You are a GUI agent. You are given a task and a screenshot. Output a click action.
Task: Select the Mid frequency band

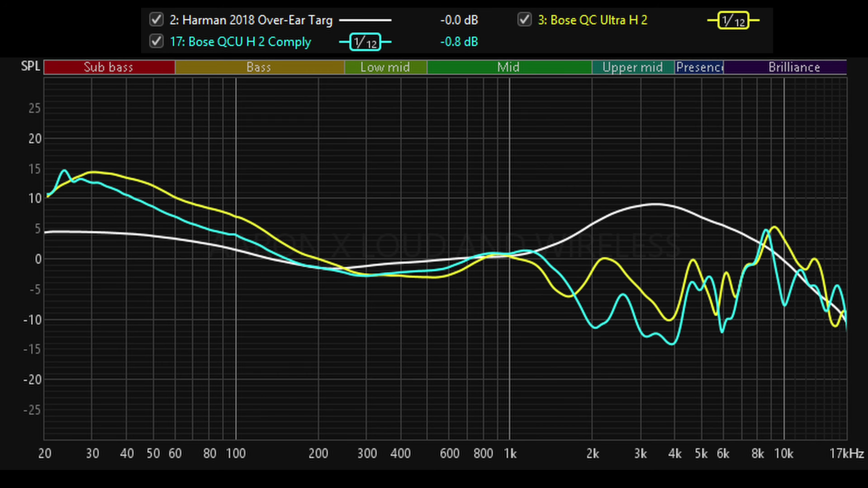pyautogui.click(x=509, y=67)
